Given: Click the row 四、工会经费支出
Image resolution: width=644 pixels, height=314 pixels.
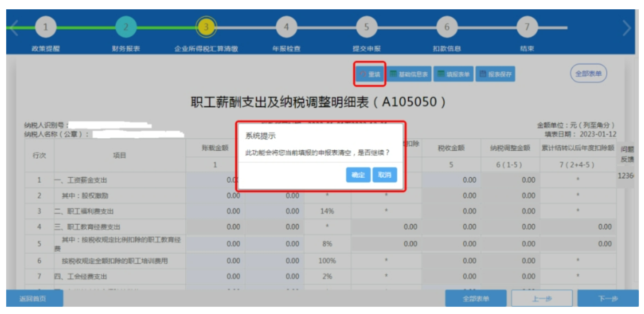Looking at the screenshot, I should coord(320,276).
